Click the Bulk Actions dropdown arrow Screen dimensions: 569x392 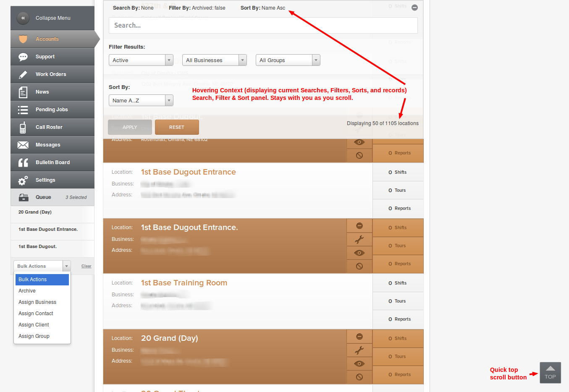(x=66, y=266)
